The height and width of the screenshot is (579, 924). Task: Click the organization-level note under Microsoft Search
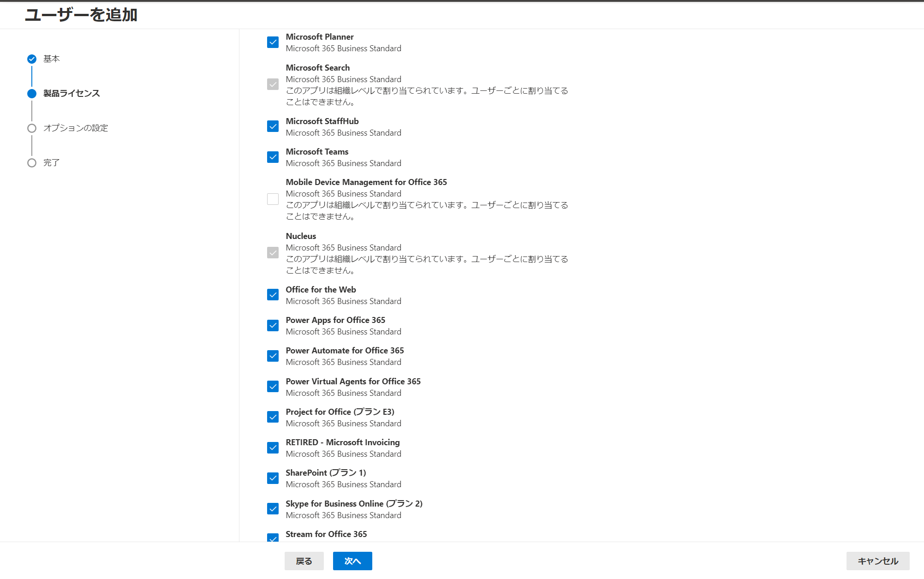427,96
